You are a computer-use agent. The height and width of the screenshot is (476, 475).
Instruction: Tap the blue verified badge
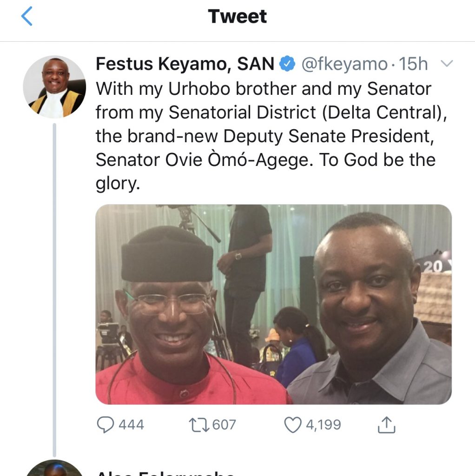point(287,64)
